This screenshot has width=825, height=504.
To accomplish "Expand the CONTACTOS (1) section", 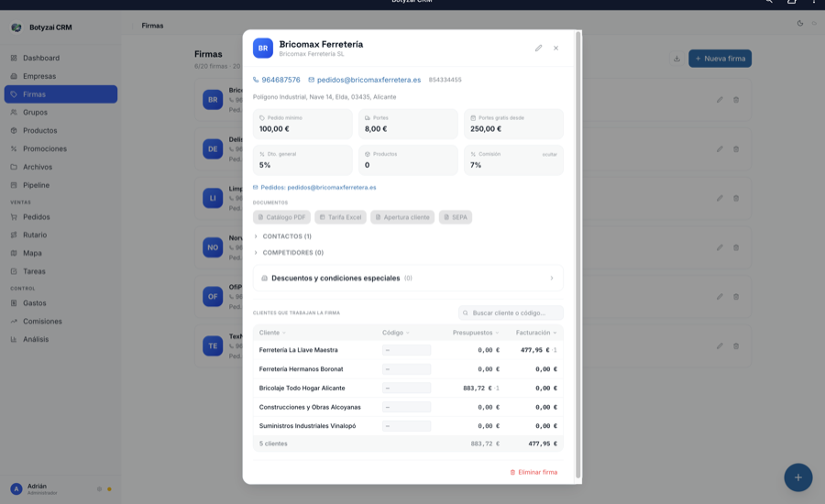I will (x=282, y=236).
